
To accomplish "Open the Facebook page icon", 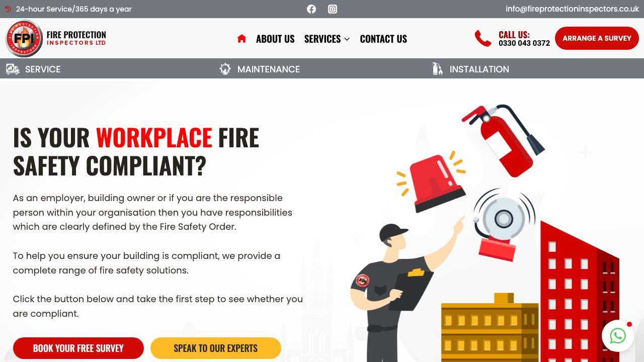I will tap(311, 9).
